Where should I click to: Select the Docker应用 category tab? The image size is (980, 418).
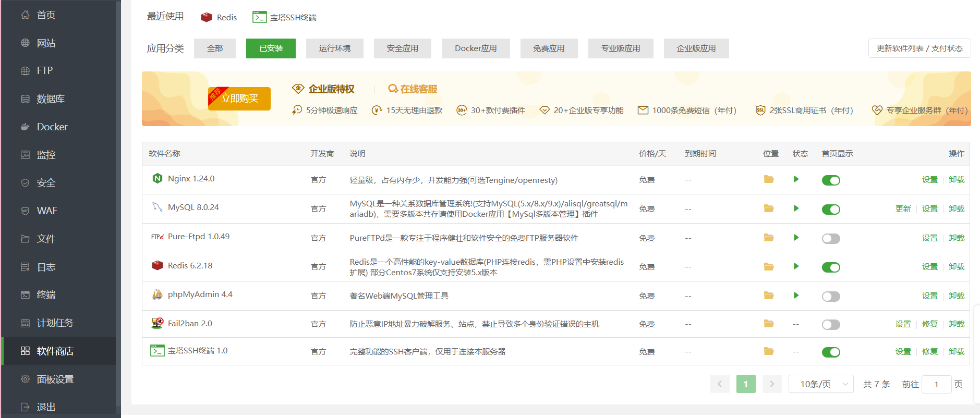click(x=476, y=48)
